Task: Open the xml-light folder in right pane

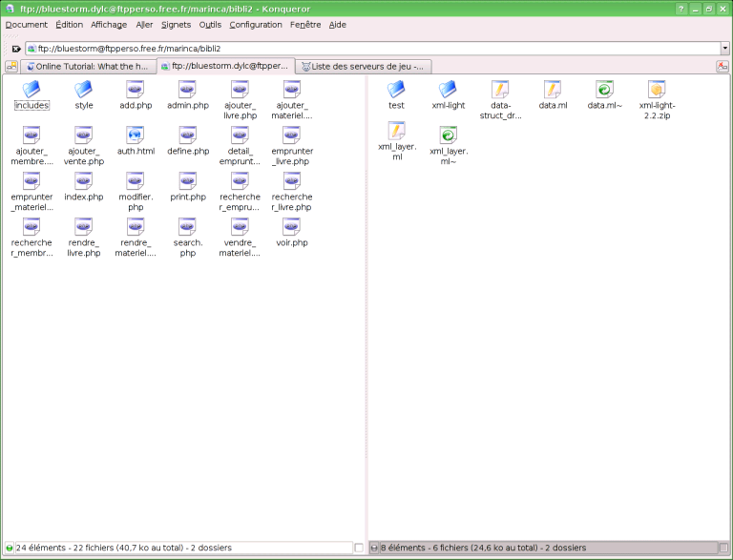Action: tap(448, 90)
